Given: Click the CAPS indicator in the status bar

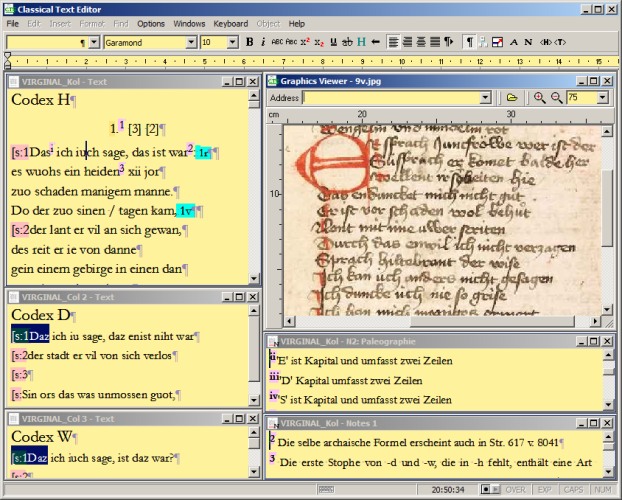Looking at the screenshot, I should 573,490.
